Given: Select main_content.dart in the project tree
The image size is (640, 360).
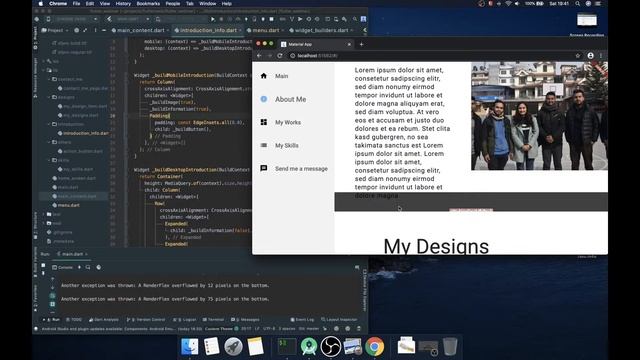Looking at the screenshot, I should 74,196.
